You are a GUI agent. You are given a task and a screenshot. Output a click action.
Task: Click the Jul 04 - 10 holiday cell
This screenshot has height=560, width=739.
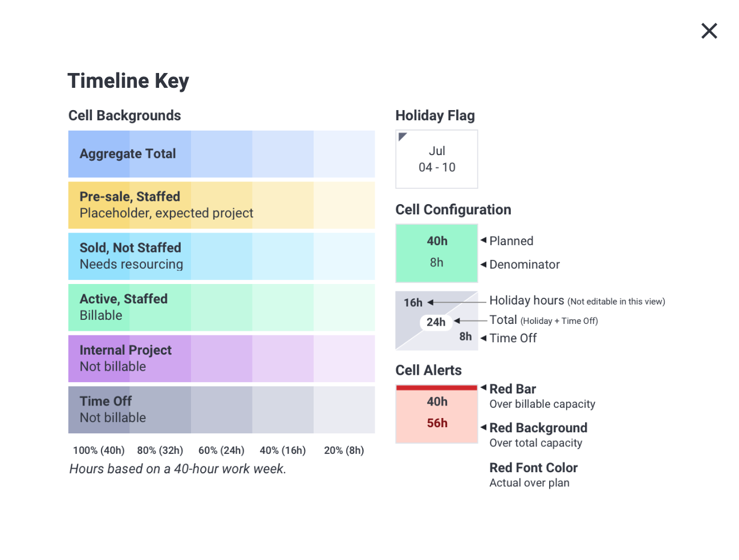point(437,159)
